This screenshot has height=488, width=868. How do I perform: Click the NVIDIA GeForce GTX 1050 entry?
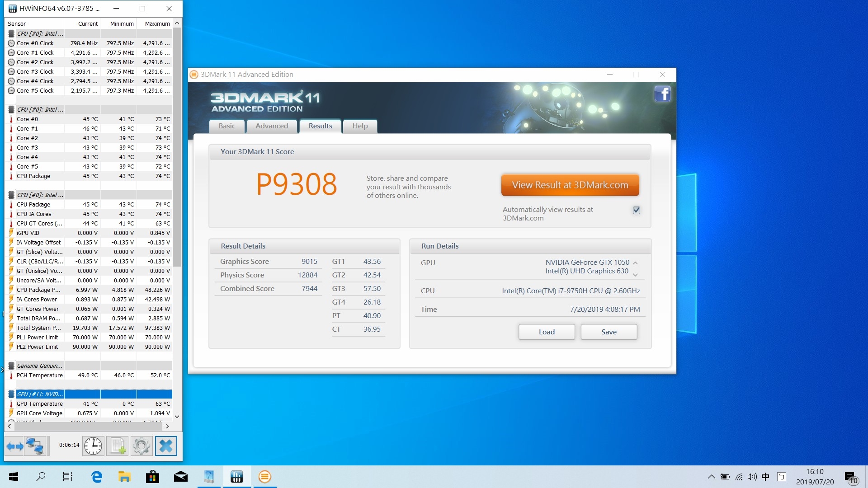click(x=587, y=263)
